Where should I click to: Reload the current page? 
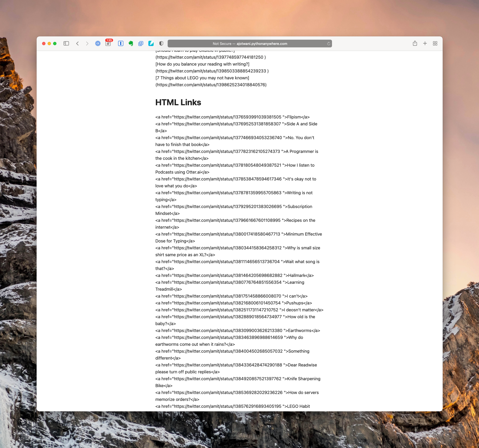pos(328,44)
